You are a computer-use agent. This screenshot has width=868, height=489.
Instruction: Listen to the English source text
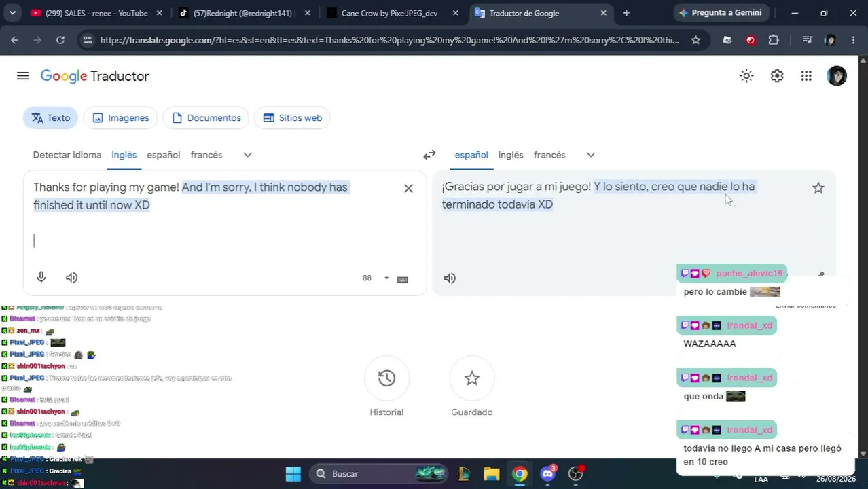click(x=72, y=277)
